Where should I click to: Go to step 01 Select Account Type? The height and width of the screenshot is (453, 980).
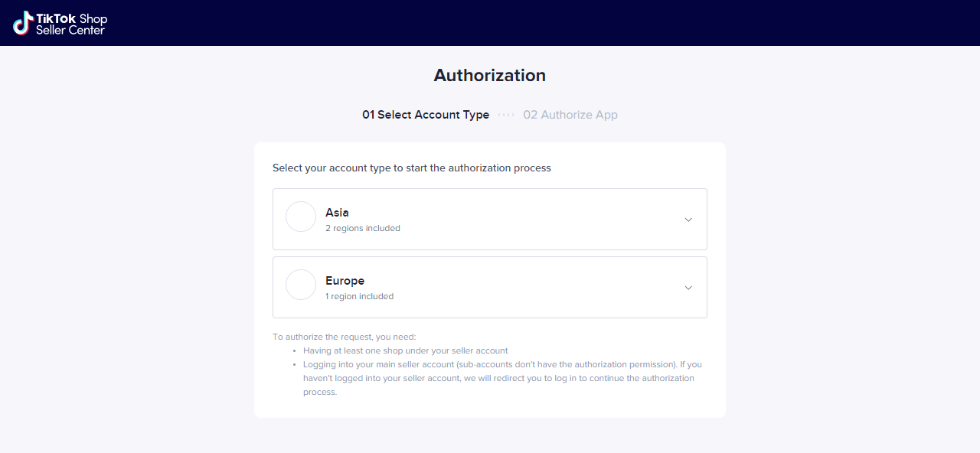(426, 115)
